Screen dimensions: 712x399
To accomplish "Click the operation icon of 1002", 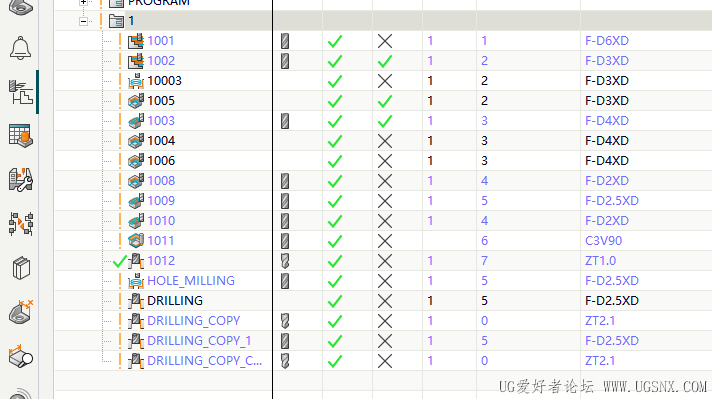I will [136, 61].
